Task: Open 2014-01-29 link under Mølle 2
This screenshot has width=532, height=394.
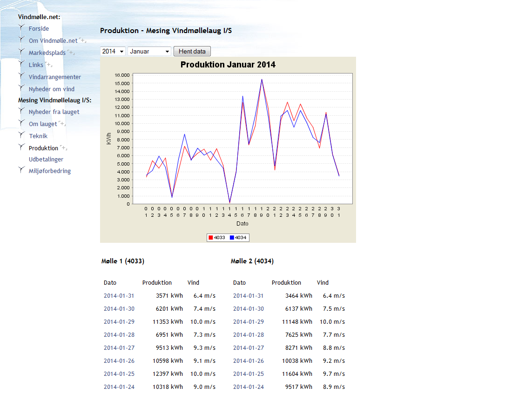Action: (x=248, y=322)
